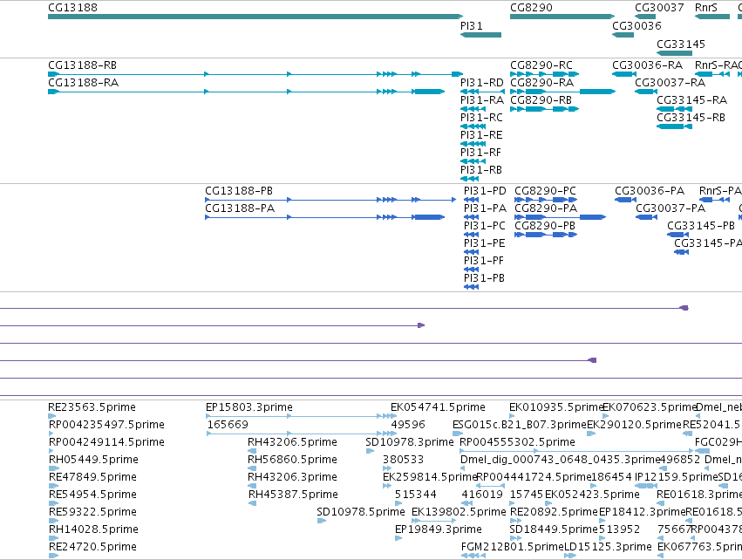Image resolution: width=742 pixels, height=560 pixels.
Task: Select the CG8290-PB protein label
Action: pos(545,226)
